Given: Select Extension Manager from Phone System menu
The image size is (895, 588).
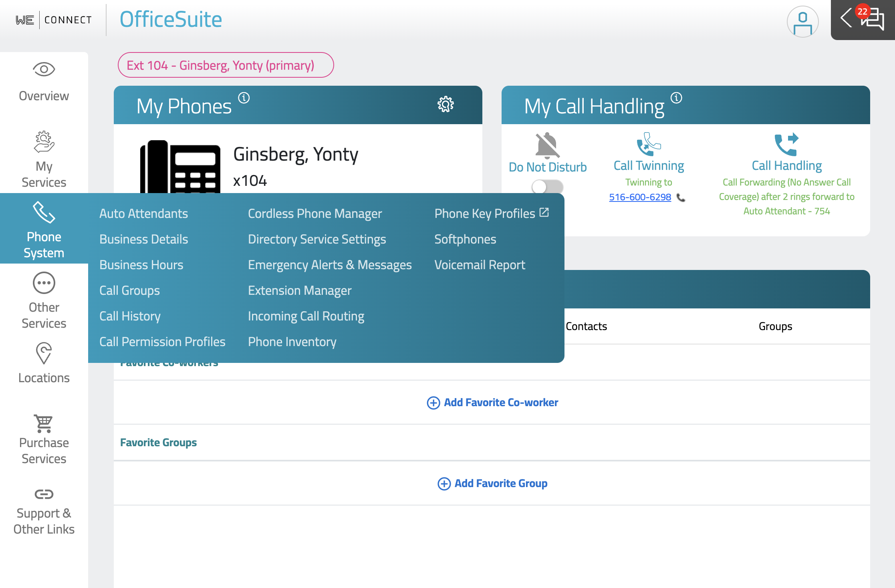Looking at the screenshot, I should point(300,290).
